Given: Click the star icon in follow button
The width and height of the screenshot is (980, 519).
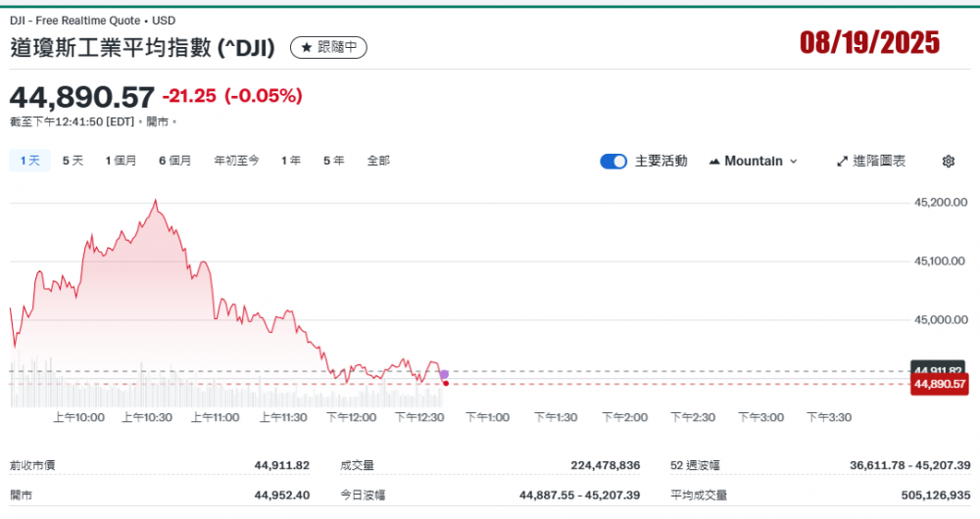Looking at the screenshot, I should click(306, 47).
